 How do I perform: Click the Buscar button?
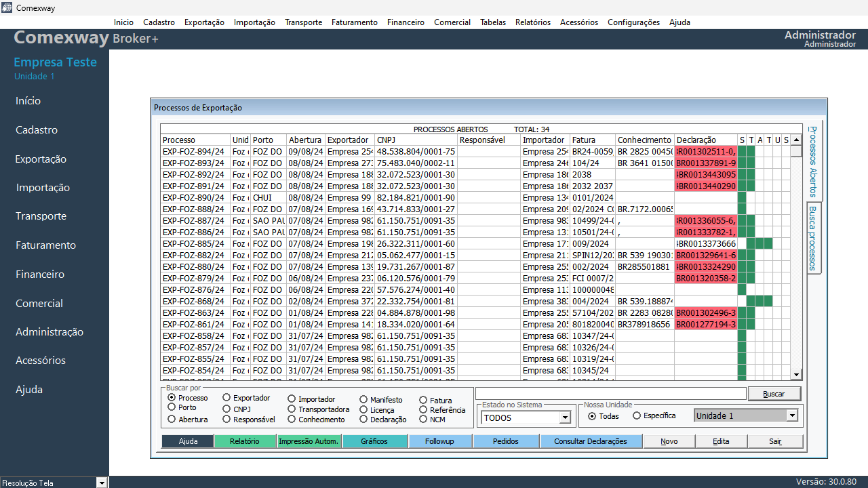[774, 394]
